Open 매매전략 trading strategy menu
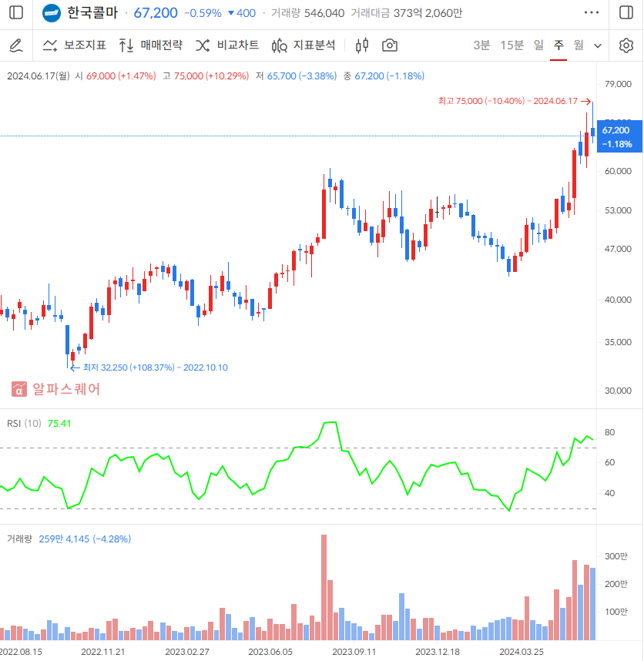Image resolution: width=644 pixels, height=661 pixels. pos(151,45)
